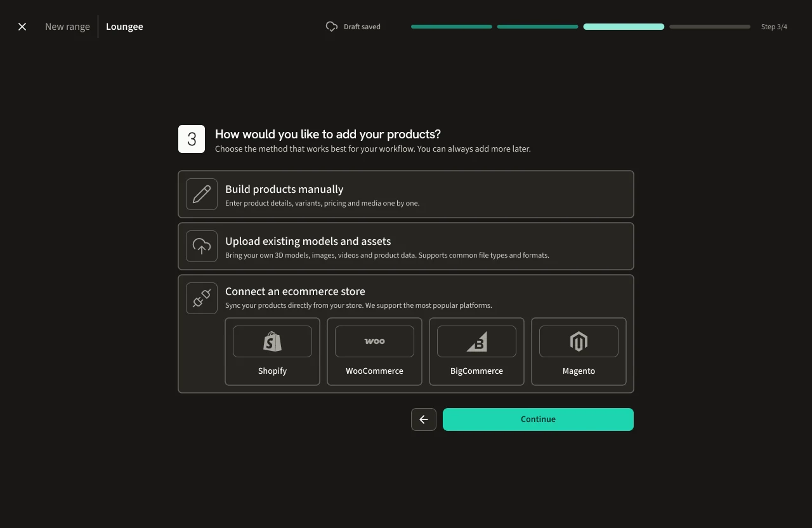Click the BigCommerce logo

click(x=476, y=341)
